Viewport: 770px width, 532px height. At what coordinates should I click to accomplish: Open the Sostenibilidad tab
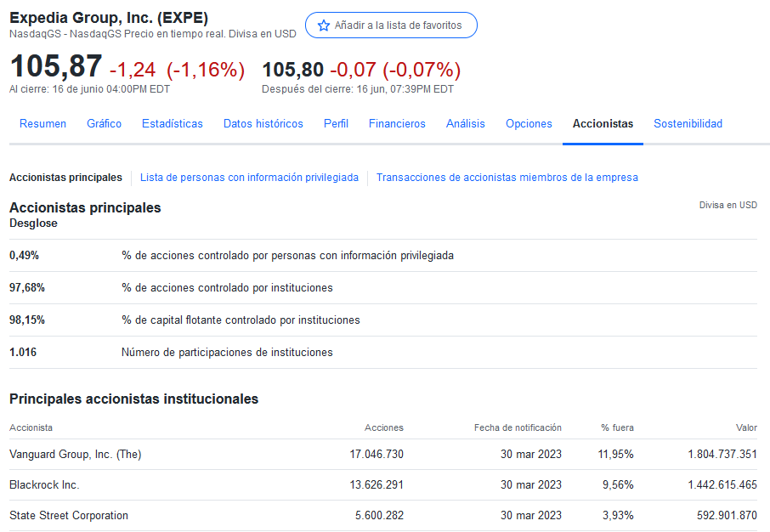pos(688,124)
